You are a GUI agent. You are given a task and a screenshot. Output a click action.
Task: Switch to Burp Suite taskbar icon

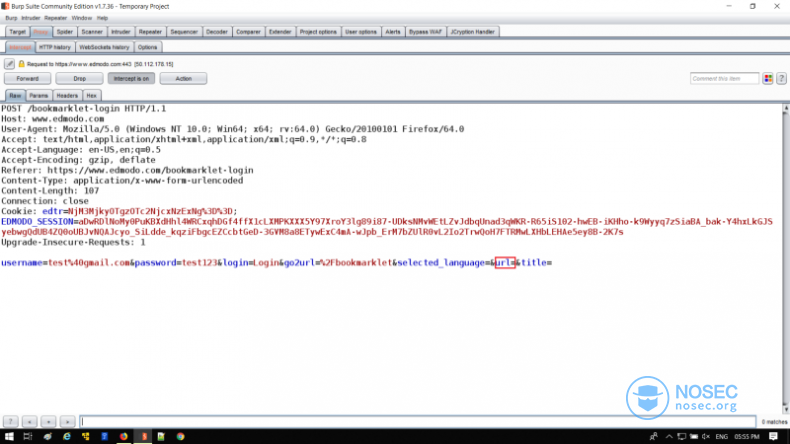click(x=144, y=436)
